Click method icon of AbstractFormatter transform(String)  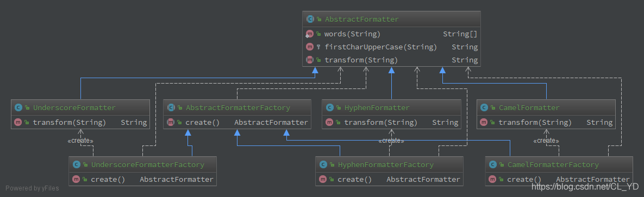(x=310, y=60)
